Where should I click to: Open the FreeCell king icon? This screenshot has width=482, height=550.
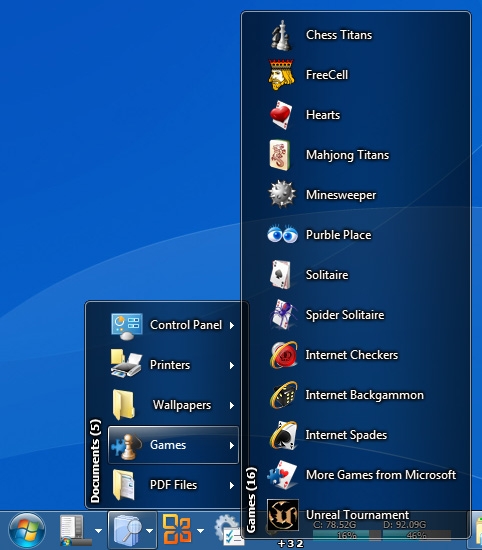(x=281, y=75)
